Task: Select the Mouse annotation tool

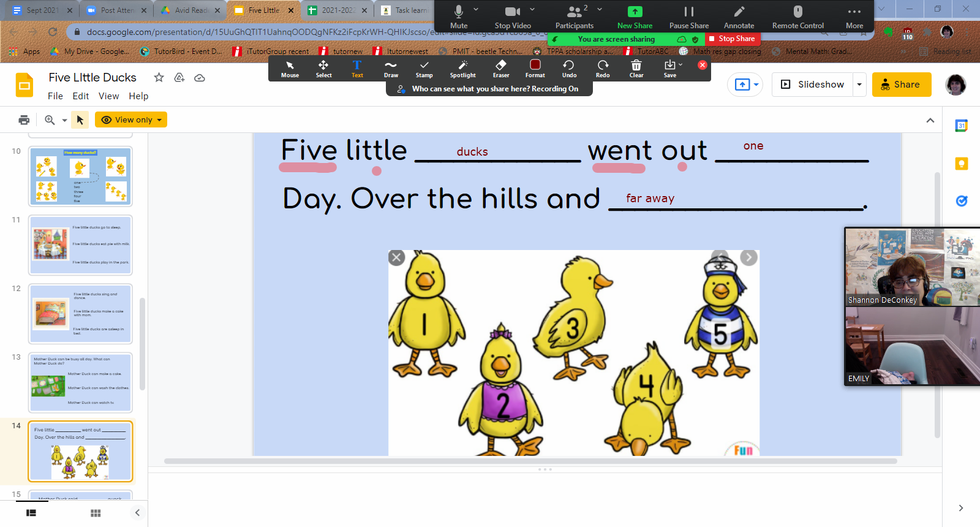Action: [x=290, y=69]
